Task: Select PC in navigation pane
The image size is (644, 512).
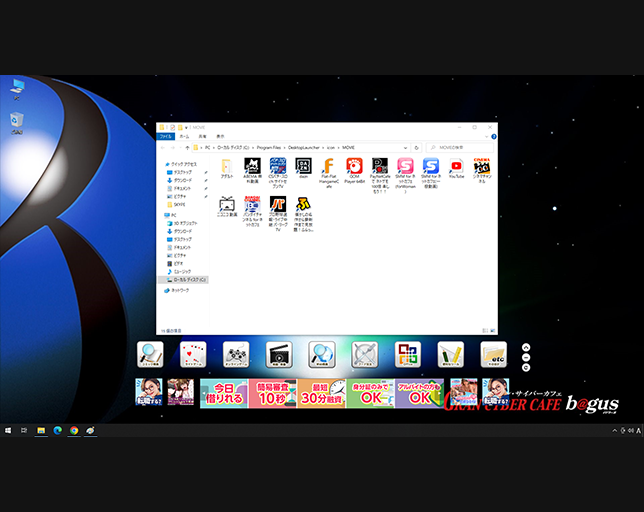Action: pos(170,215)
